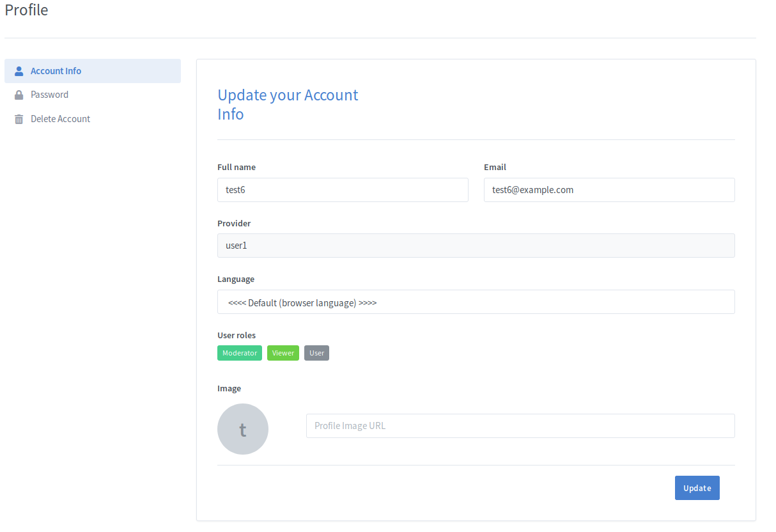Click the green Moderator role badge
Screen dimensions: 776x532
[x=240, y=353]
